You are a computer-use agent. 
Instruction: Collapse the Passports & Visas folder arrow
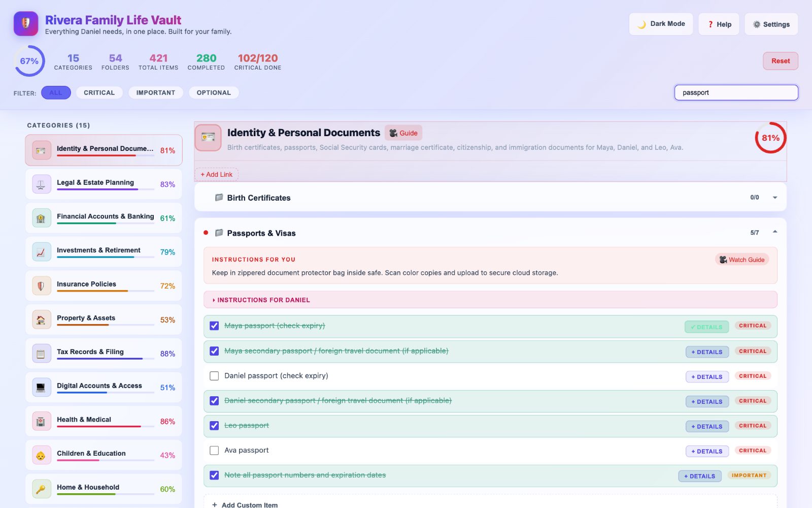[x=775, y=232]
